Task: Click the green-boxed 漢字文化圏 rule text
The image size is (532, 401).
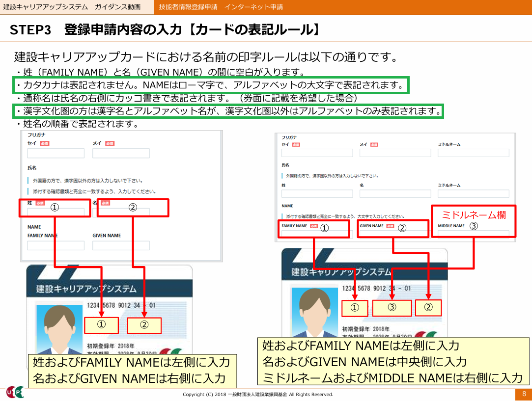Action: coord(228,111)
